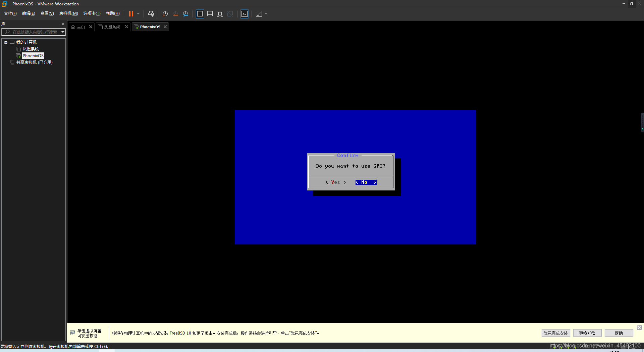The width and height of the screenshot is (644, 352).
Task: Click the 'Do you want to use GPT?' text
Action: (x=351, y=166)
